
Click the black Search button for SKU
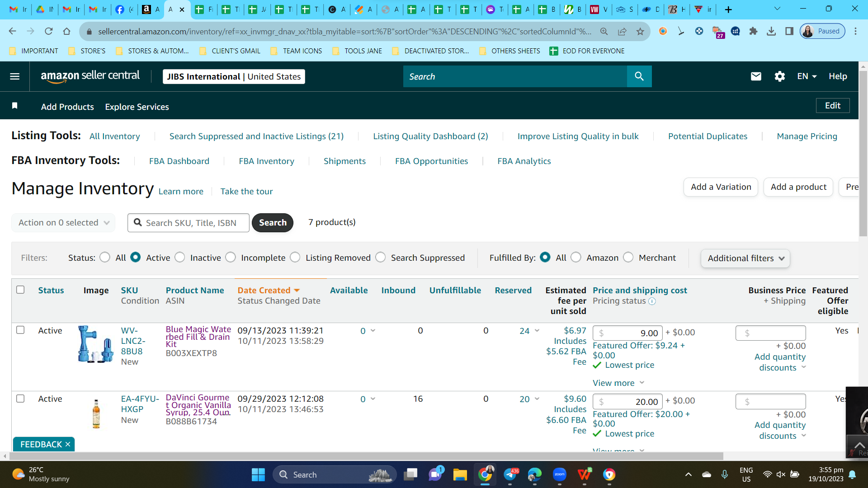tap(273, 223)
